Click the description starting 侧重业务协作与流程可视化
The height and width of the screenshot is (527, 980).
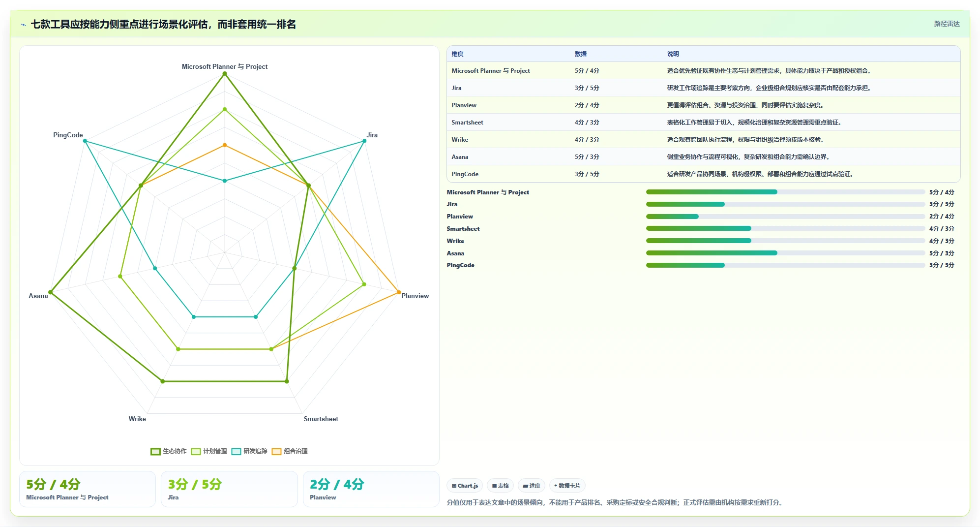tap(749, 157)
